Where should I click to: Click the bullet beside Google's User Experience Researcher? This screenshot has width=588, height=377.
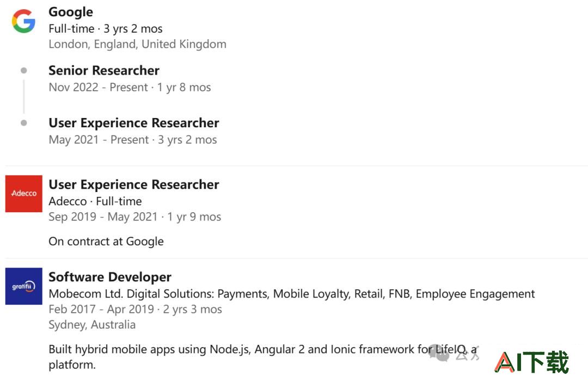click(x=23, y=123)
